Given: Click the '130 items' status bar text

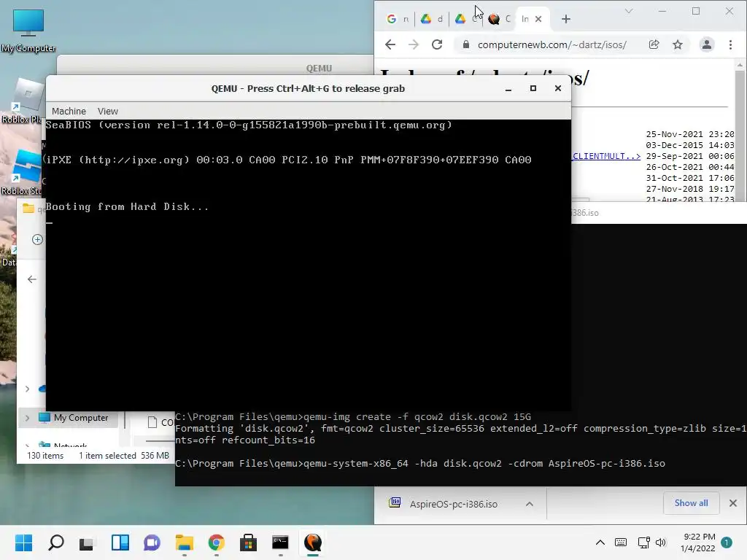Looking at the screenshot, I should point(45,456).
